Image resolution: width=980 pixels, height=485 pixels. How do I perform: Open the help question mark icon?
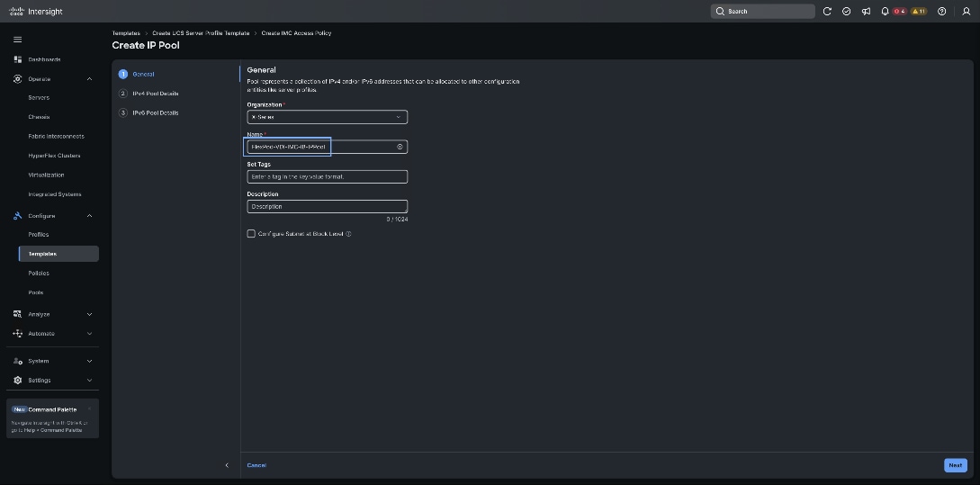942,12
